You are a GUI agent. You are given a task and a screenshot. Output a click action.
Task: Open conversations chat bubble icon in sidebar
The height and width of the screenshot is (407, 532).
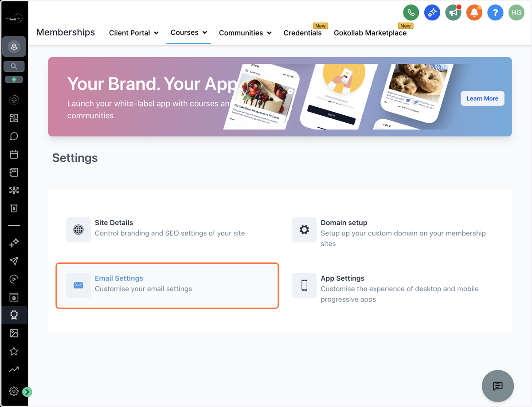pos(14,136)
